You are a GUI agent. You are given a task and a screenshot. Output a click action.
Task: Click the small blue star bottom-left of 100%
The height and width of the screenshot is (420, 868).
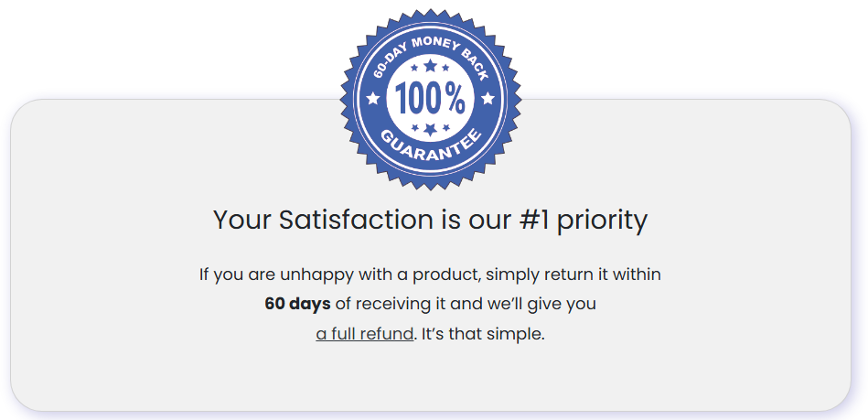coord(415,126)
